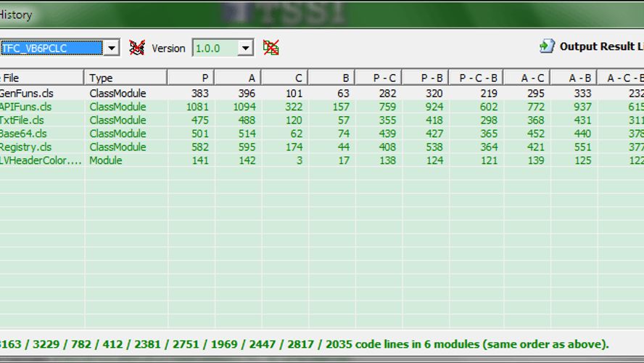Click the P - C value 282

(x=387, y=94)
